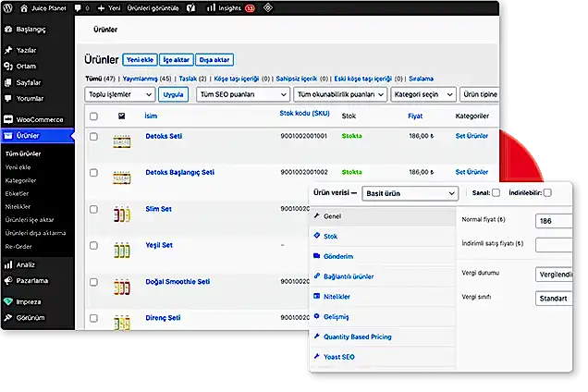
Task: Enable the İndirilebilir checkbox
Action: click(x=547, y=193)
